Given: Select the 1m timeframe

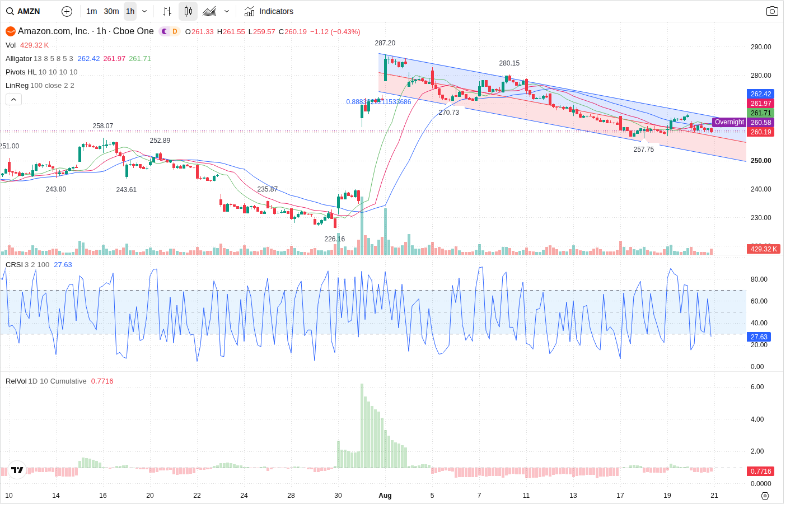Looking at the screenshot, I should [x=92, y=11].
